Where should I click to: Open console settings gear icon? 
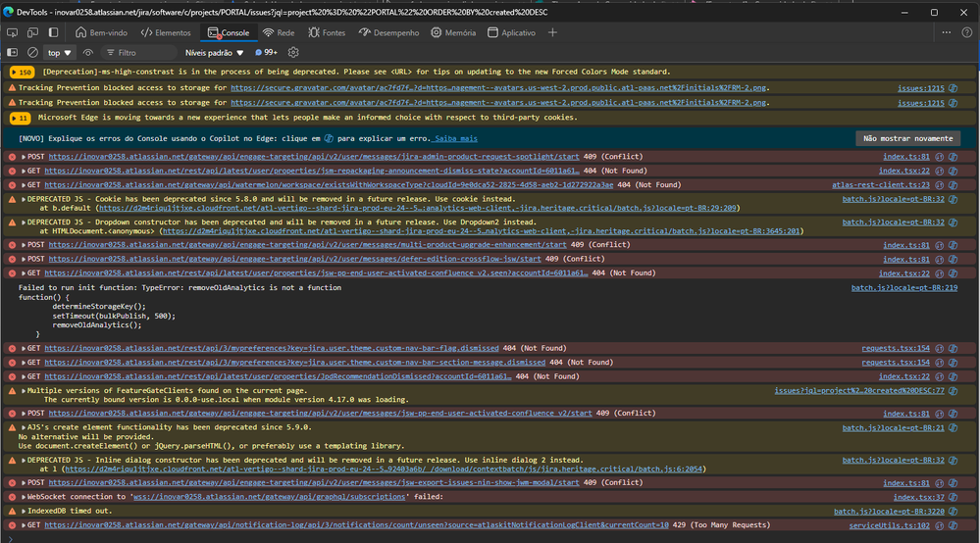(293, 52)
